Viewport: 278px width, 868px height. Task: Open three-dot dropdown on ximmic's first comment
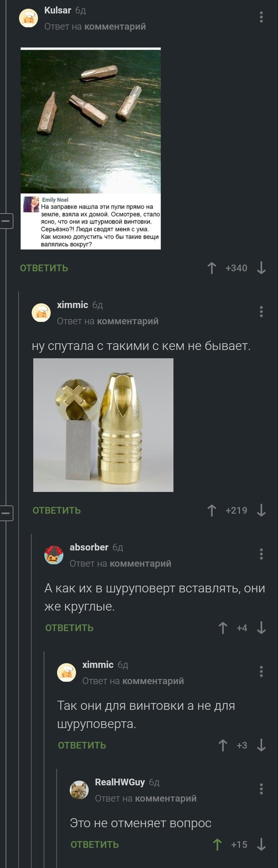point(261,312)
